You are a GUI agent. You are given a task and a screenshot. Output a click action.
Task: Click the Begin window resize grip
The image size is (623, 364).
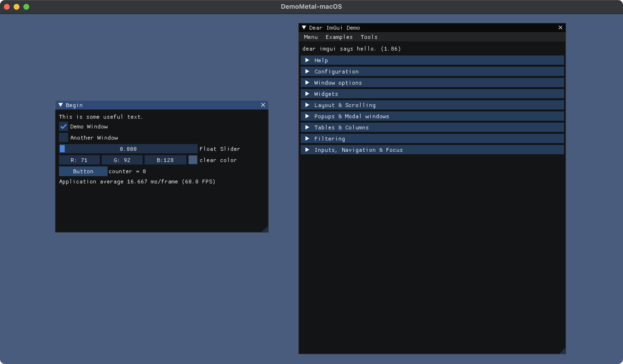[266, 230]
